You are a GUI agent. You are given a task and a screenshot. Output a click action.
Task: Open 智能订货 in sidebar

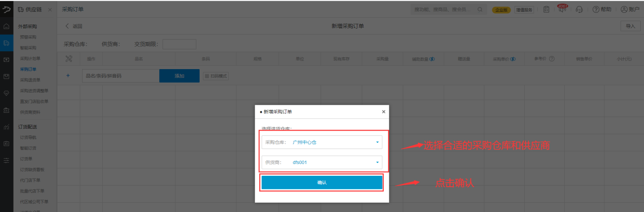tap(28, 148)
